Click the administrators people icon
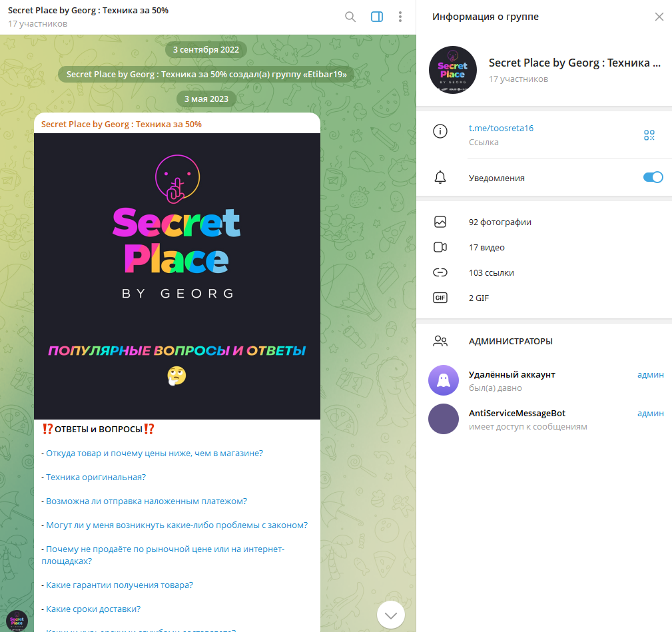672x632 pixels. 440,341
